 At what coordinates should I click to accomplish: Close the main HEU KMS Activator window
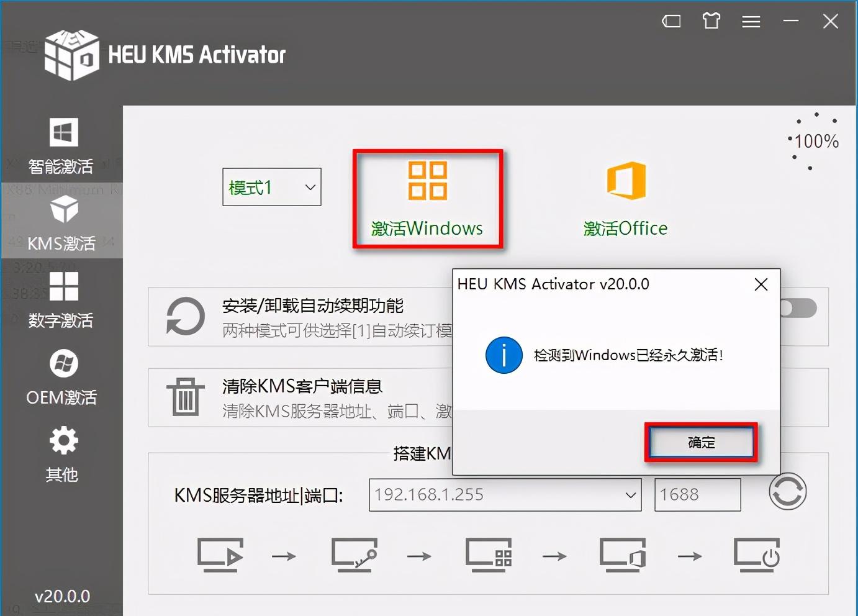[831, 21]
